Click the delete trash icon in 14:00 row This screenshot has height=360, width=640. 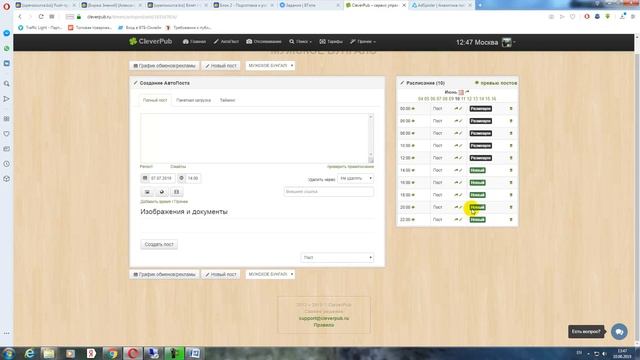click(x=511, y=170)
